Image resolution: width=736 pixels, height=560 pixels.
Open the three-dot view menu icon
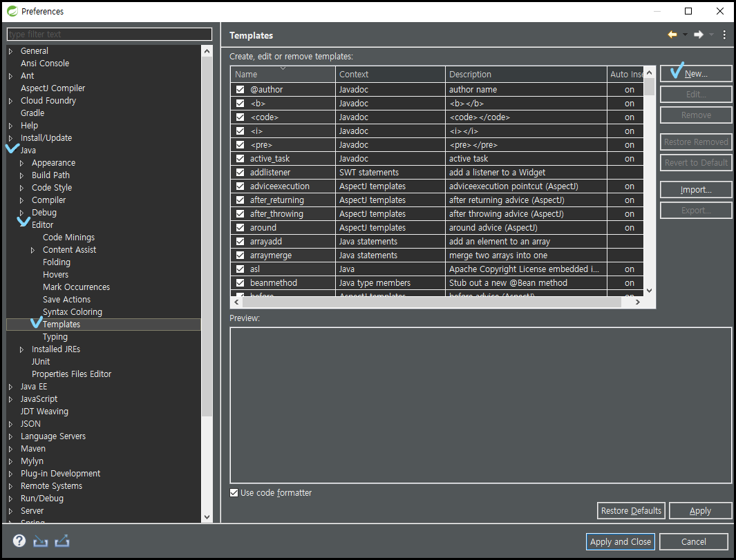pyautogui.click(x=724, y=35)
